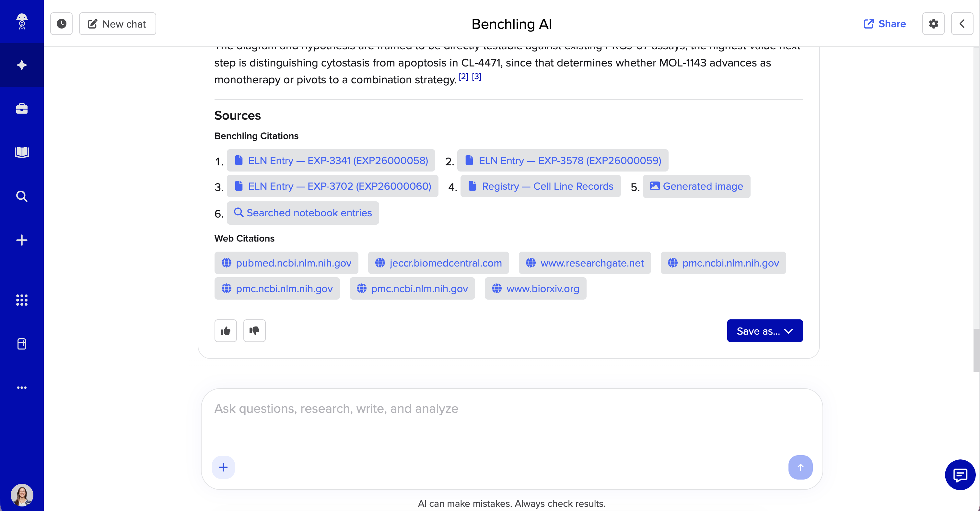Open the Benchling AI sparkle sidebar icon
Image resolution: width=980 pixels, height=511 pixels.
(x=22, y=65)
